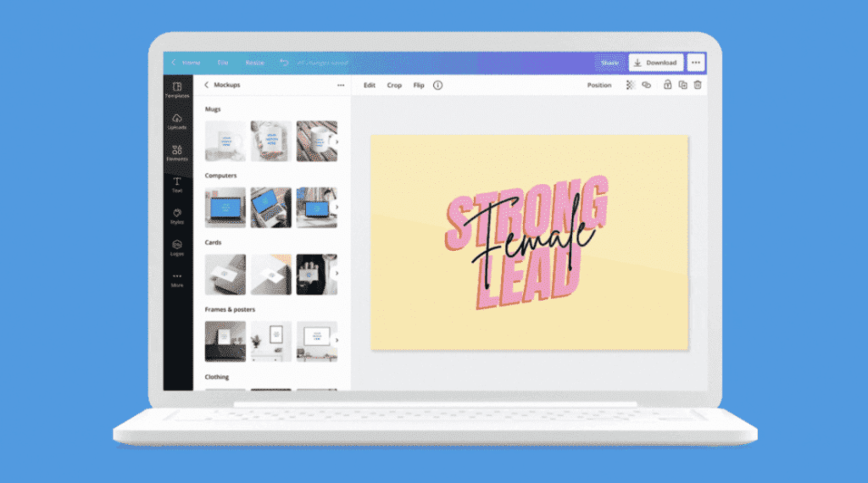Click Edit in the image toolbar

pyautogui.click(x=370, y=86)
